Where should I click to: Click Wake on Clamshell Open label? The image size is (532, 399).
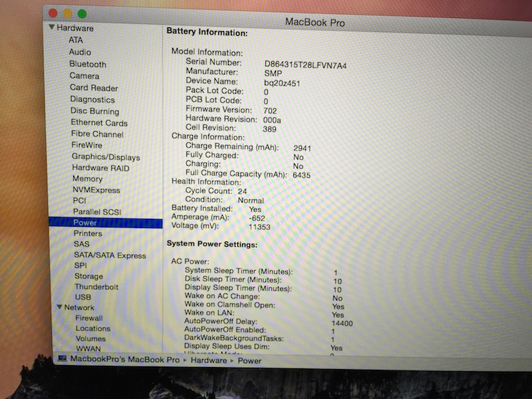229,305
